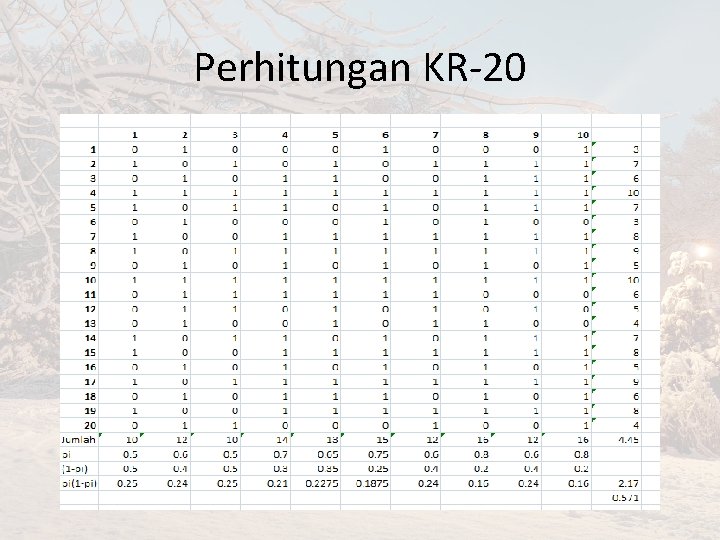Click total score 9 in row 17
Image resolution: width=720 pixels, height=540 pixels.
pos(636,382)
